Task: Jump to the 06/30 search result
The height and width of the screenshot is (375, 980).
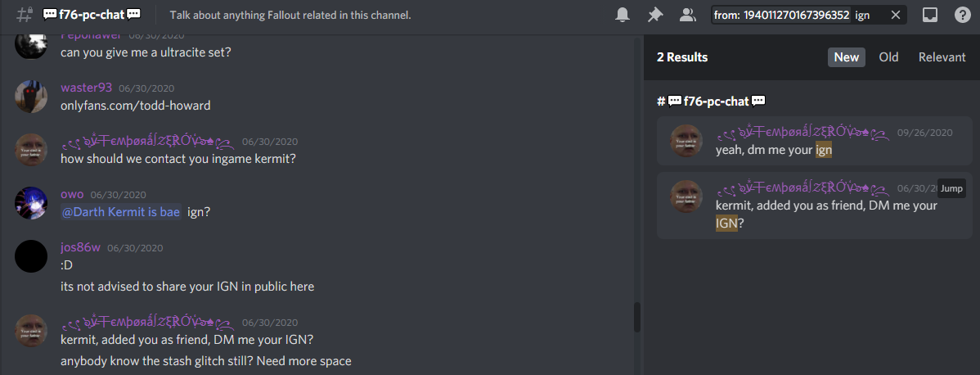Action: tap(951, 188)
